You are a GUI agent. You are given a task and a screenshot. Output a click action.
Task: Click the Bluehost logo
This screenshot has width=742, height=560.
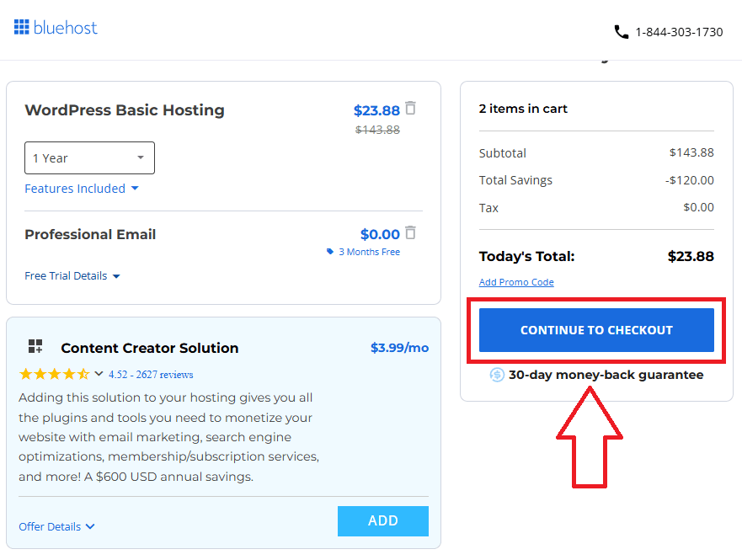point(56,26)
